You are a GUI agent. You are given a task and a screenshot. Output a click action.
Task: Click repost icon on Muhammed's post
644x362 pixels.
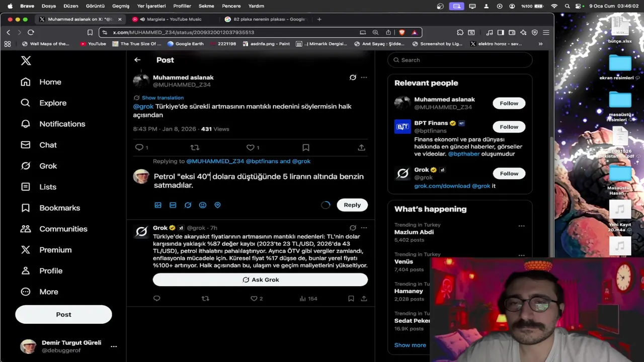[x=195, y=147]
